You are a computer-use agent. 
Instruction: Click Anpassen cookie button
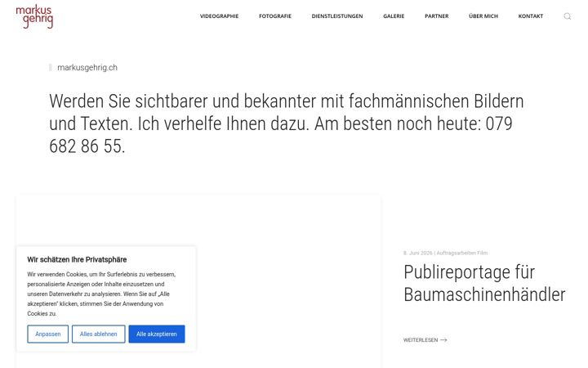[48, 334]
